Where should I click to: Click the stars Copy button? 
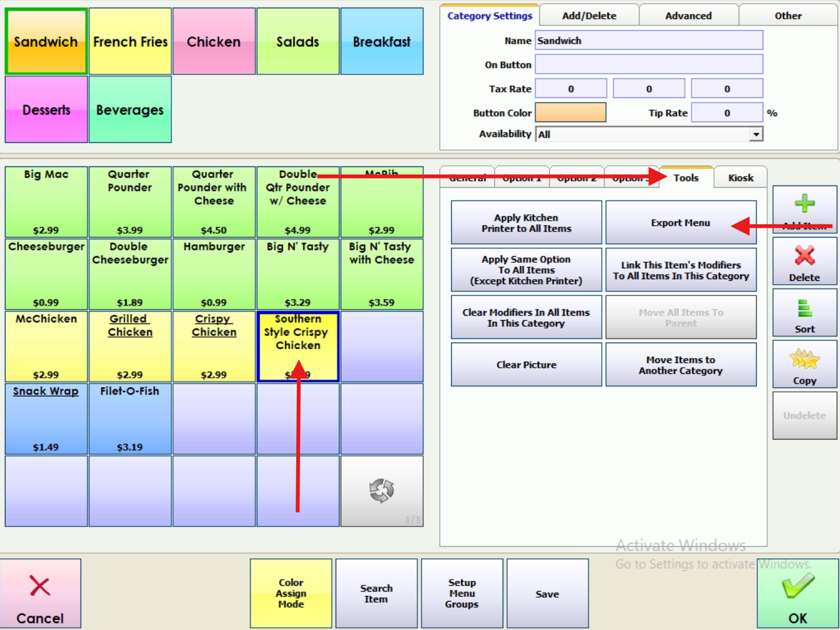click(804, 365)
